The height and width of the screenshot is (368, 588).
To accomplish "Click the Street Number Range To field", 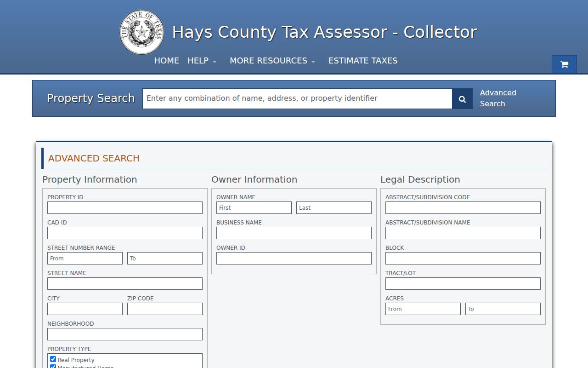I will pos(165,258).
